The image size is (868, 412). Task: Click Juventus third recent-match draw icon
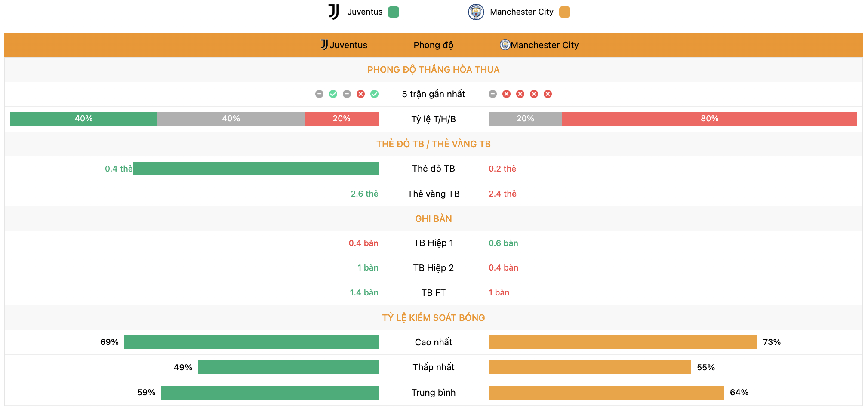coord(347,94)
